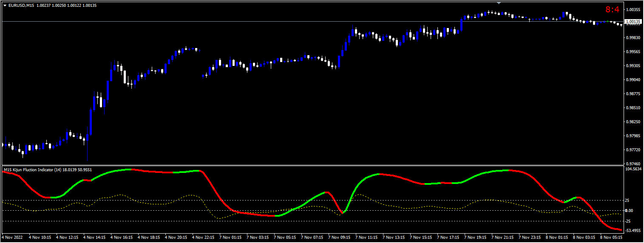Click price level 0.99305 on the price axis
The image size is (644, 243).
[633, 65]
